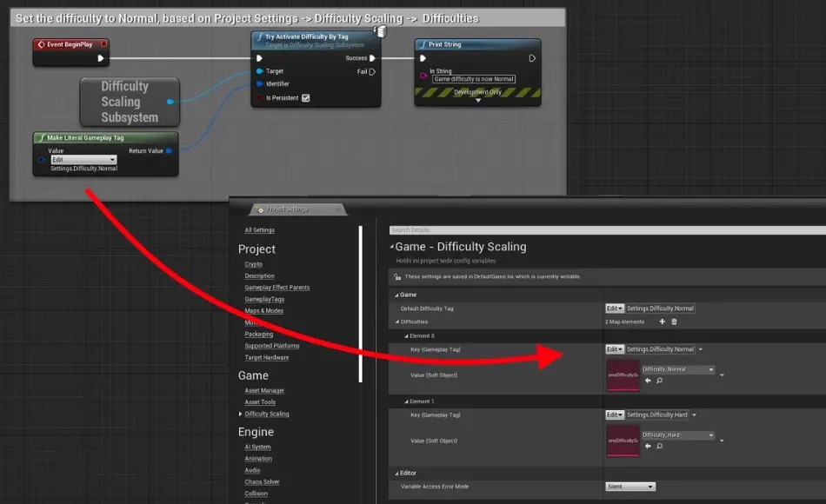Collapse Element 1 entry

(406, 401)
